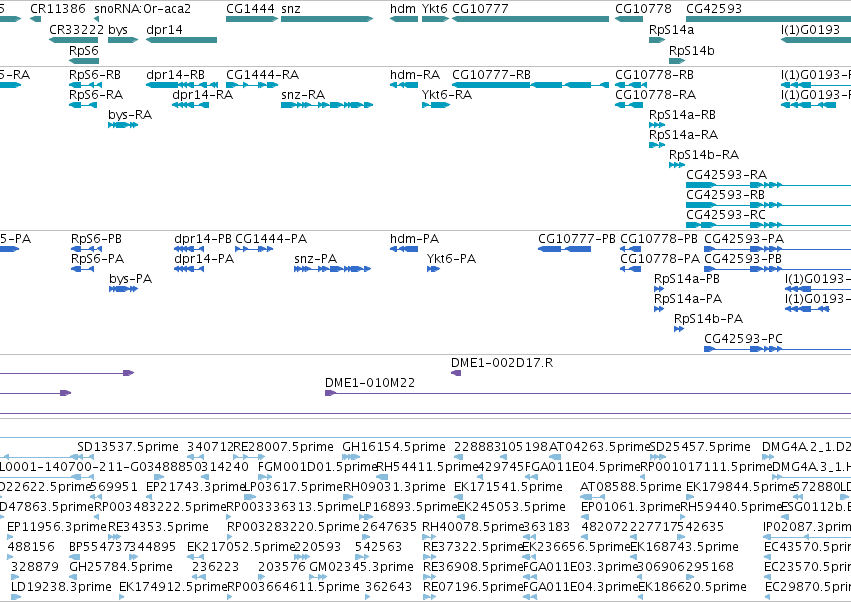This screenshot has width=851, height=602.
Task: Click the bys-RA transcript
Action: [123, 125]
